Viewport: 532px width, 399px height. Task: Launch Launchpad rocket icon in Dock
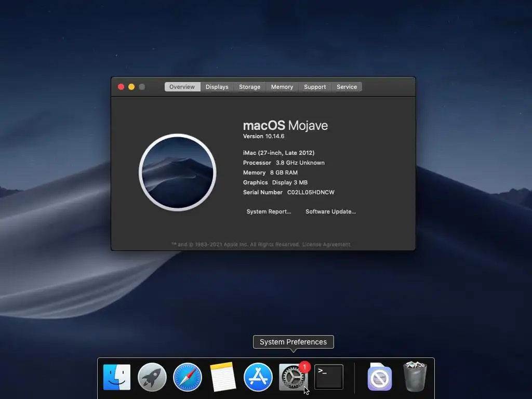(x=152, y=377)
